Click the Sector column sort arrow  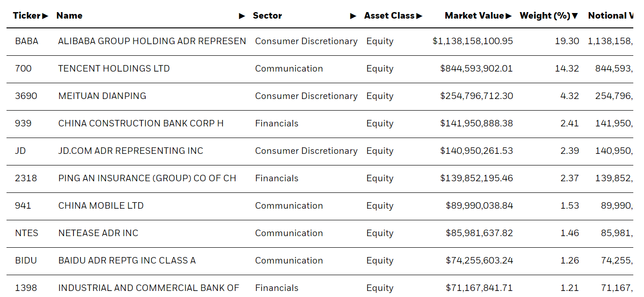[x=353, y=16]
